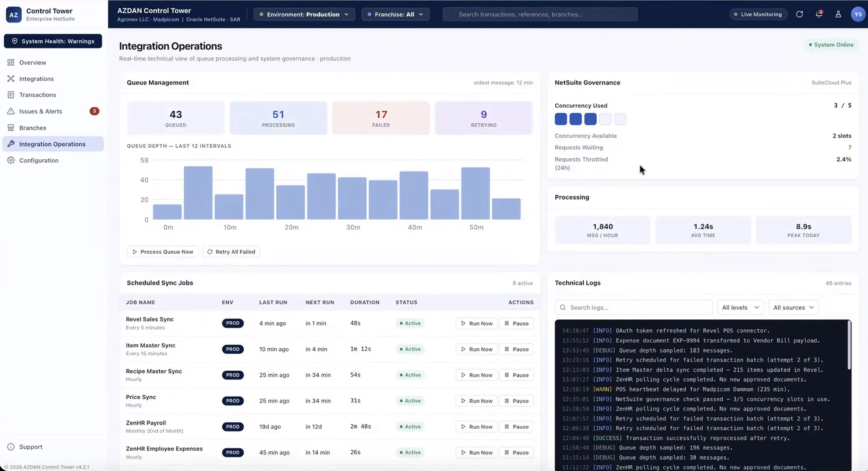Expand the All levels log filter

pyautogui.click(x=740, y=307)
